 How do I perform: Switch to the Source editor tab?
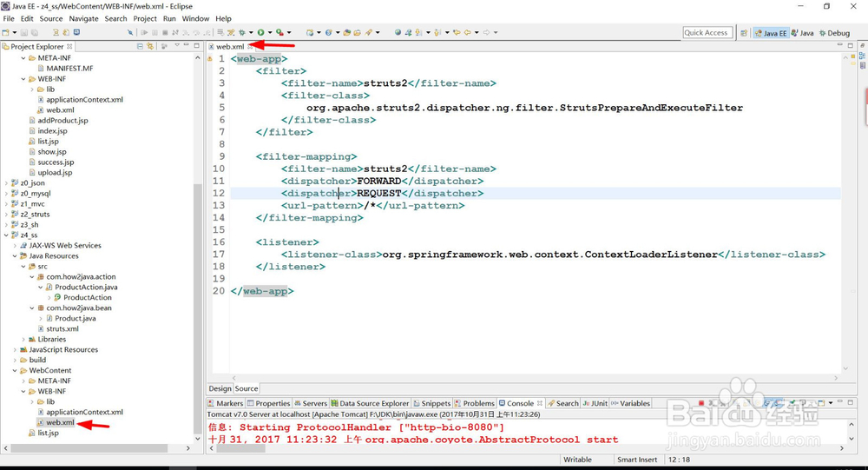click(247, 388)
